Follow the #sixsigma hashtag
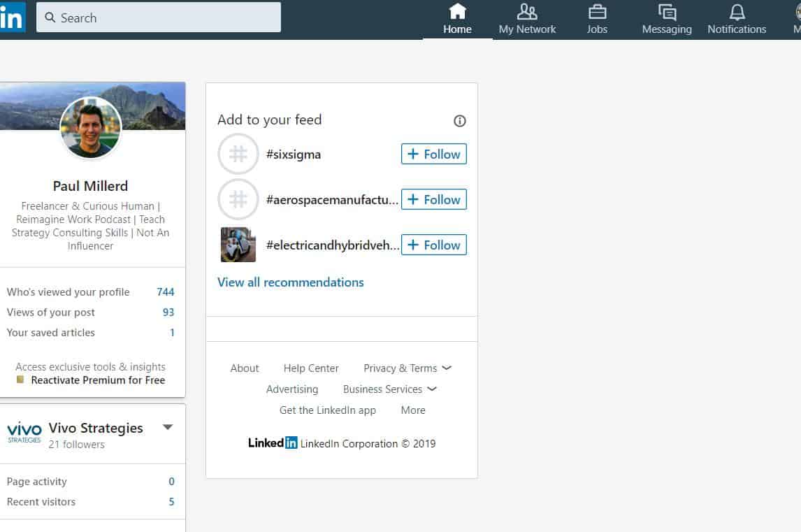 pyautogui.click(x=434, y=154)
